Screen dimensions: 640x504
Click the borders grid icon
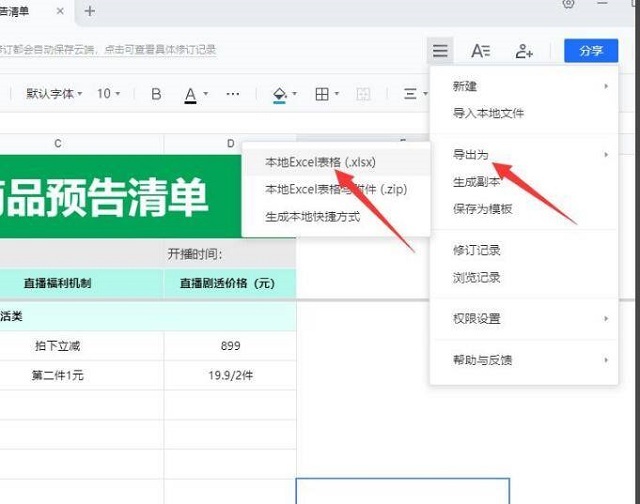coord(322,94)
